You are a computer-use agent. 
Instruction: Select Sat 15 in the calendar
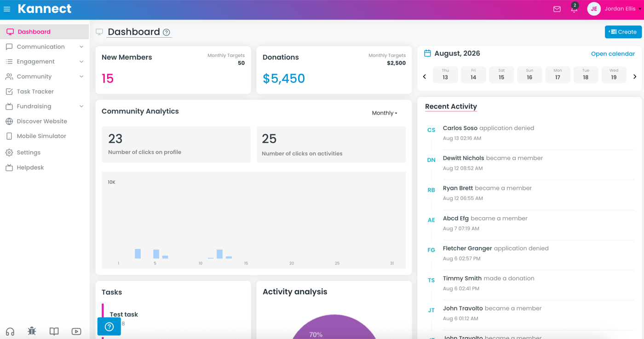[x=501, y=75]
